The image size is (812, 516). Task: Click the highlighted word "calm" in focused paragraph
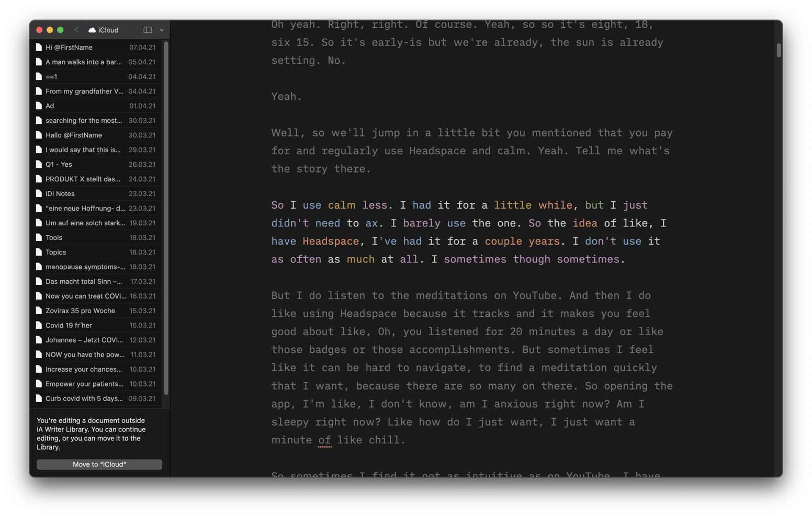[342, 205]
